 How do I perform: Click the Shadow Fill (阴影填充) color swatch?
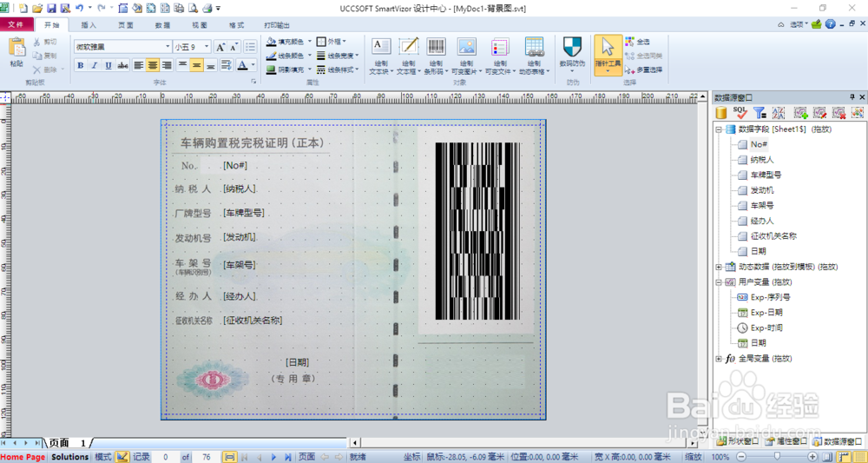(271, 70)
